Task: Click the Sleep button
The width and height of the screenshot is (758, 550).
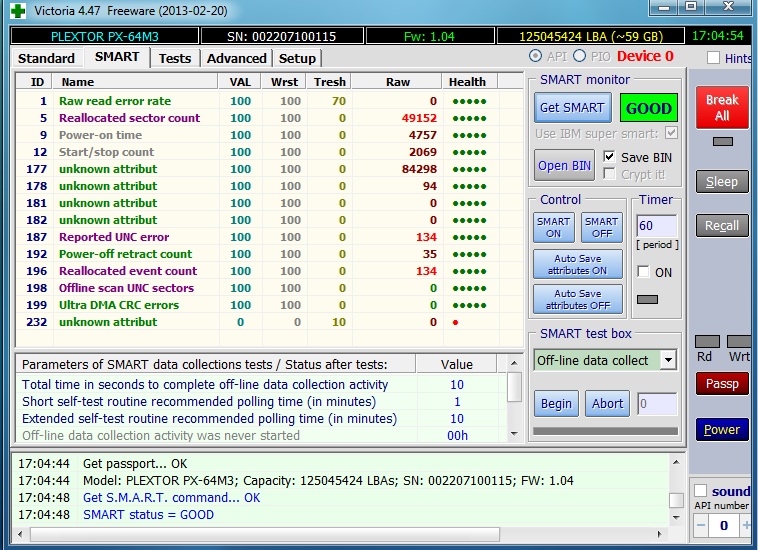Action: pyautogui.click(x=722, y=182)
